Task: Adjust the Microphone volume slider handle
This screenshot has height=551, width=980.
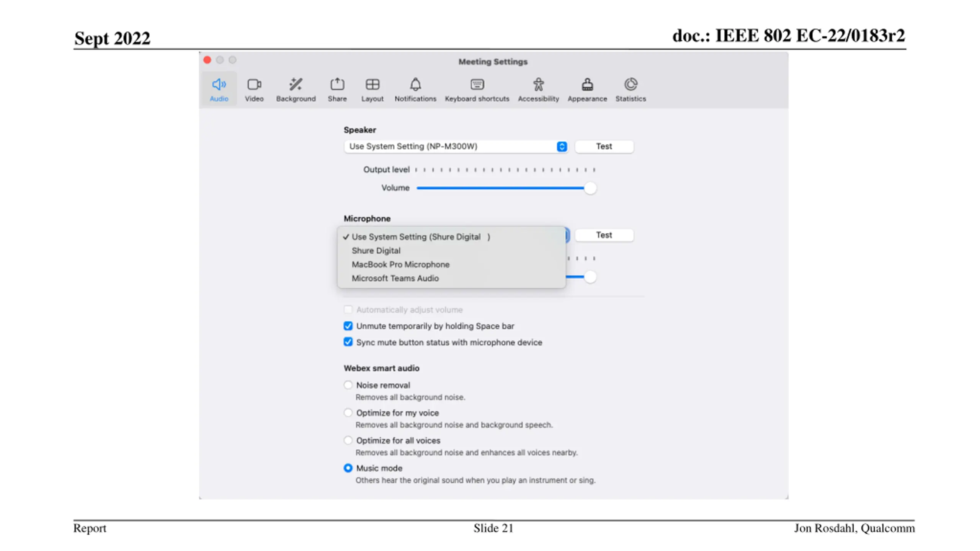Action: [x=590, y=277]
